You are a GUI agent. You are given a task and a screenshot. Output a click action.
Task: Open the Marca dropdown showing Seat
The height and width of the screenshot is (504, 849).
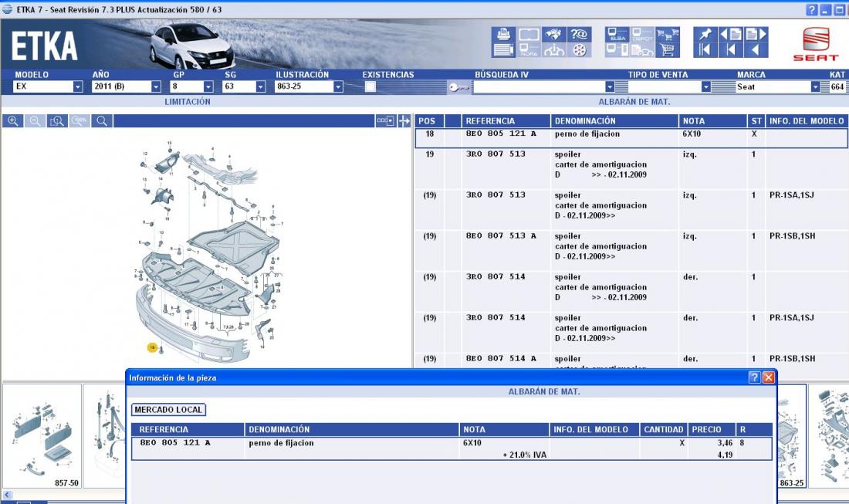[x=816, y=86]
